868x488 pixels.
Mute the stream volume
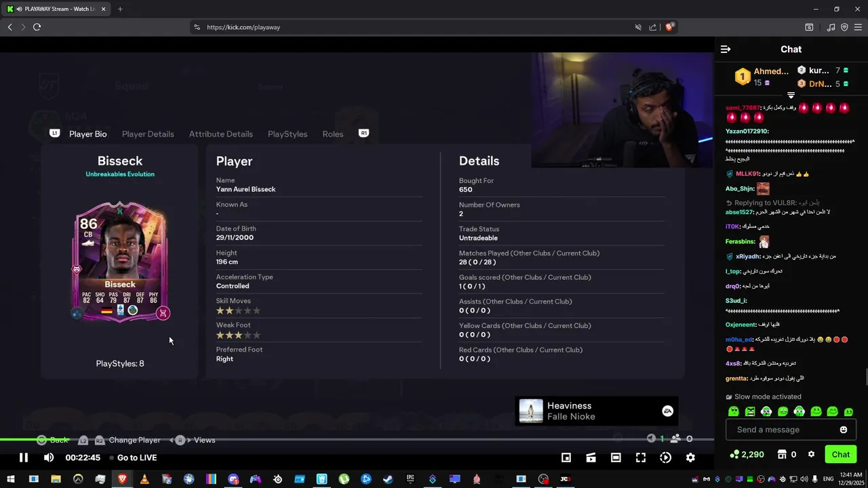click(49, 457)
